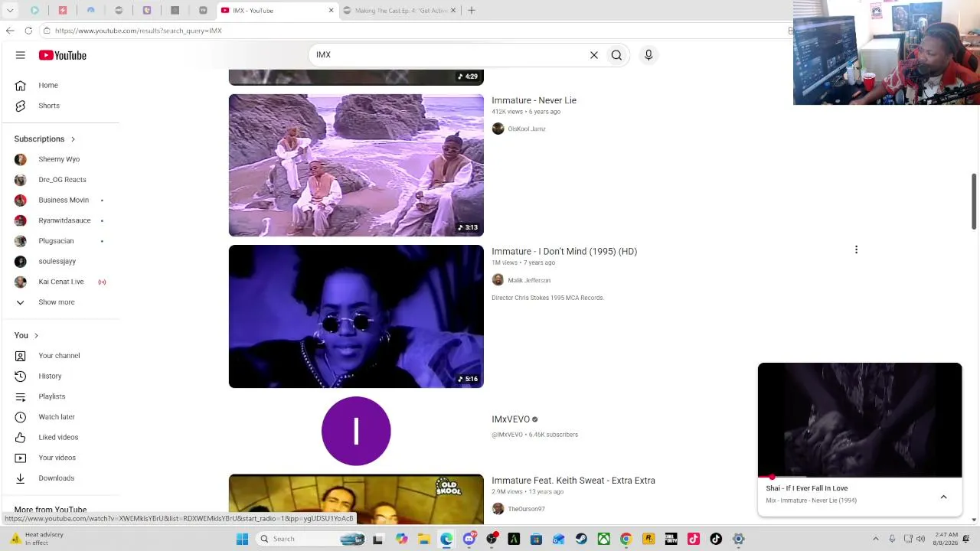Viewport: 980px width, 551px height.
Task: Reload the page with the refresh icon
Action: 28,31
